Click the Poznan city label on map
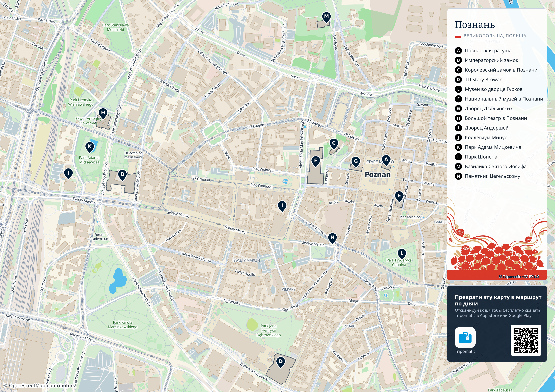Screen dimensions: 555x392 [378, 175]
